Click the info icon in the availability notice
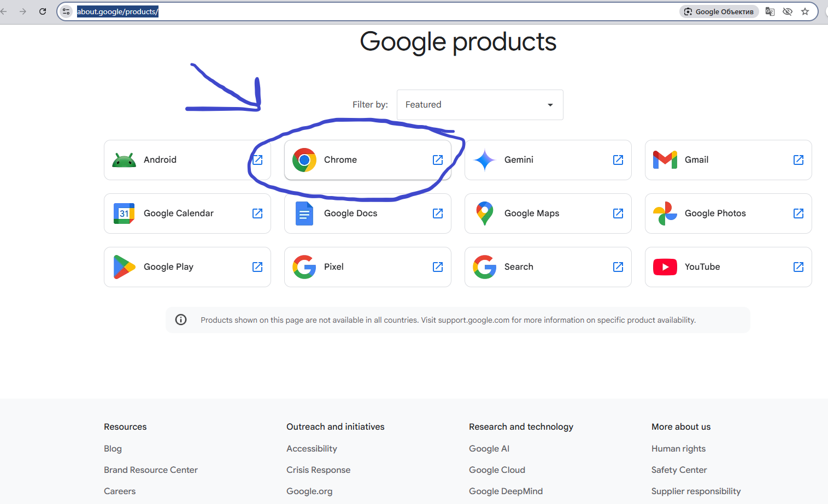Viewport: 828px width, 504px height. tap(181, 320)
